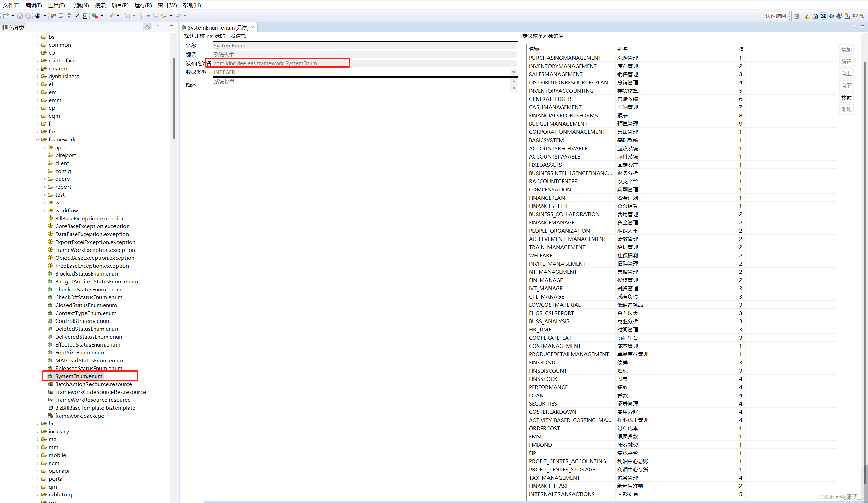Click the highlighted swirl perspective icon
This screenshot has height=503, width=868.
coord(823,16)
